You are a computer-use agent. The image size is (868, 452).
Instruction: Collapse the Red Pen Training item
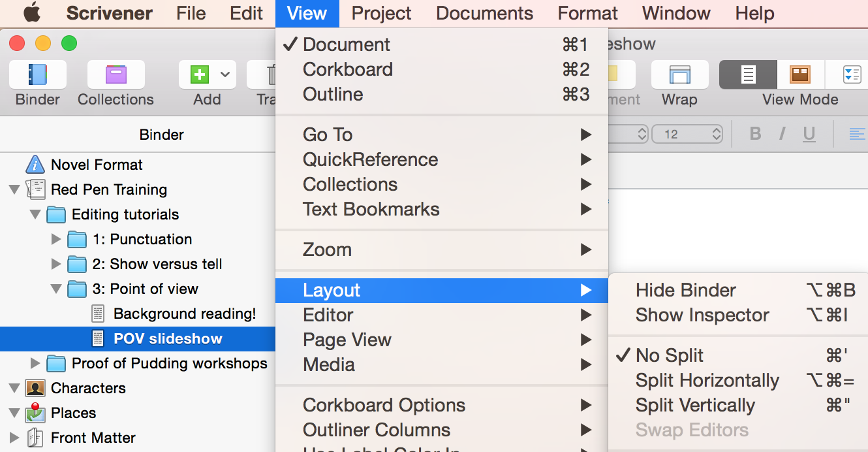14,189
